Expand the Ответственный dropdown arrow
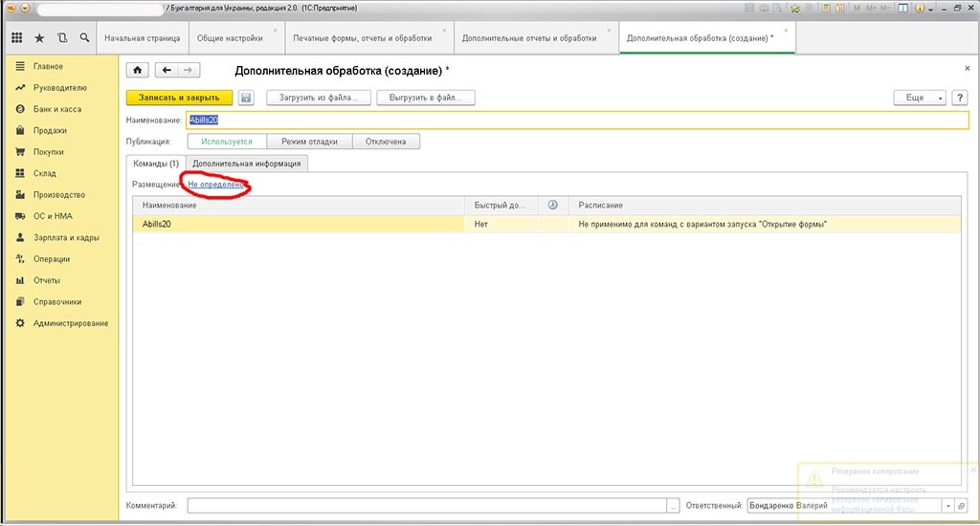Viewport: 980px width, 526px height. click(x=947, y=505)
